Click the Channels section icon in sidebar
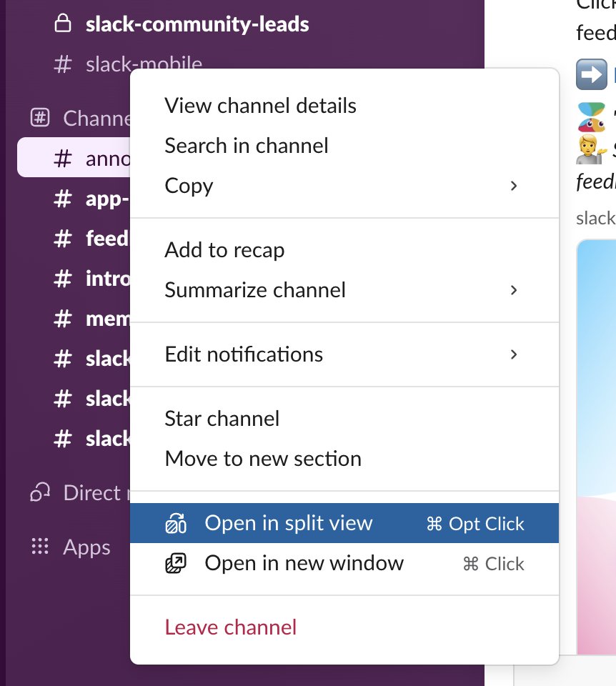The width and height of the screenshot is (616, 686). (40, 118)
